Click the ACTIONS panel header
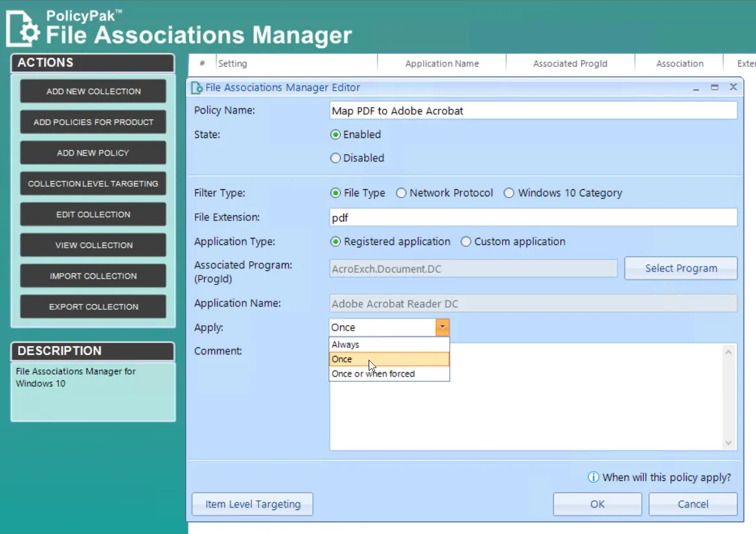 (x=93, y=63)
